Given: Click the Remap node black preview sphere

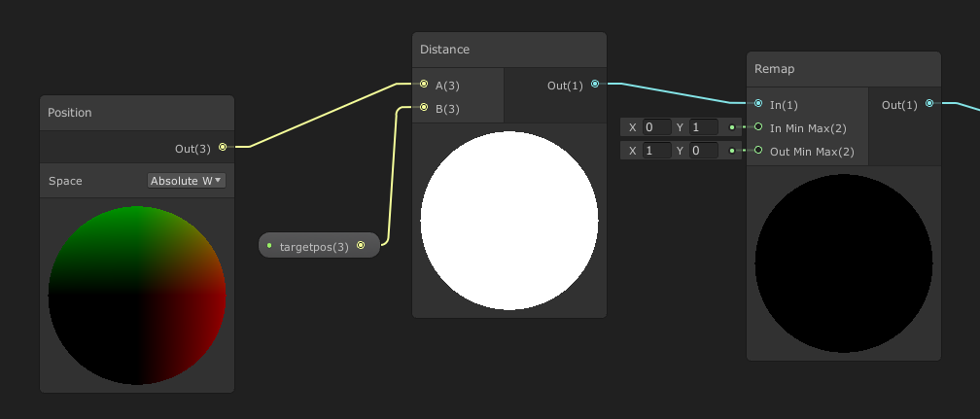Looking at the screenshot, I should click(844, 263).
